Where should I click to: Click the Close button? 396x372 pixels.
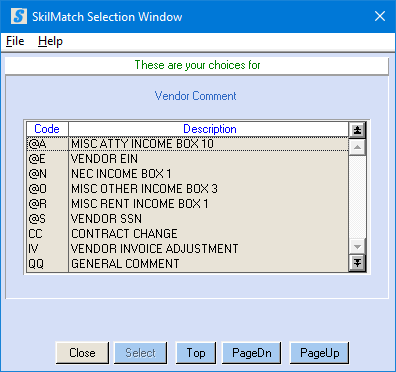coord(82,353)
